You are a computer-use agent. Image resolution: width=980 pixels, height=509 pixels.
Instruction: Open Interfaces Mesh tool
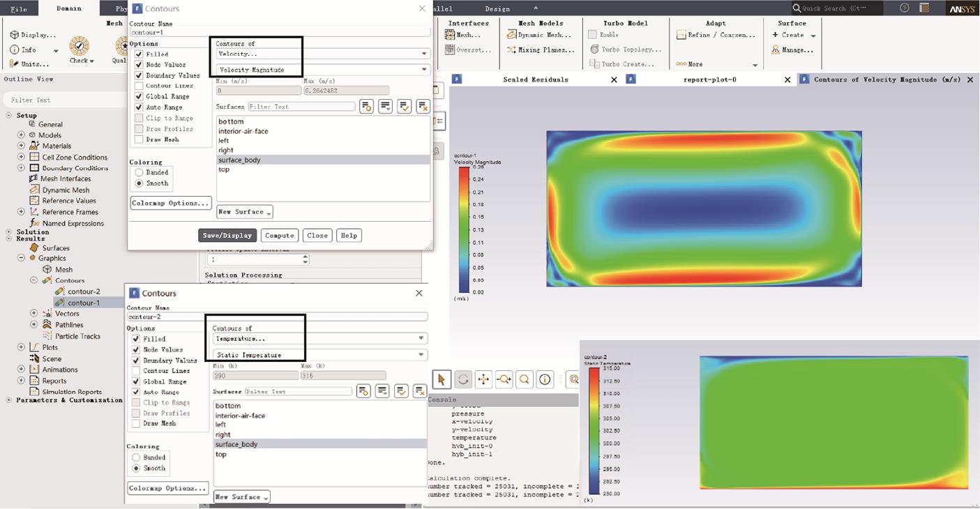click(450, 35)
